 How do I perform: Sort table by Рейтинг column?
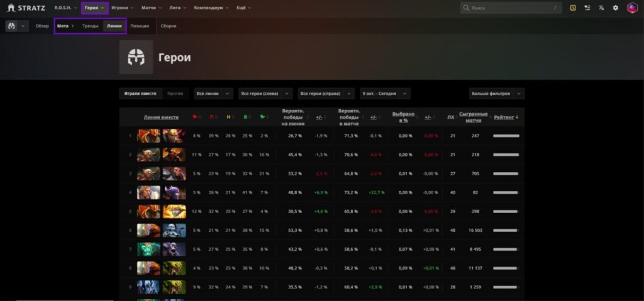point(506,117)
